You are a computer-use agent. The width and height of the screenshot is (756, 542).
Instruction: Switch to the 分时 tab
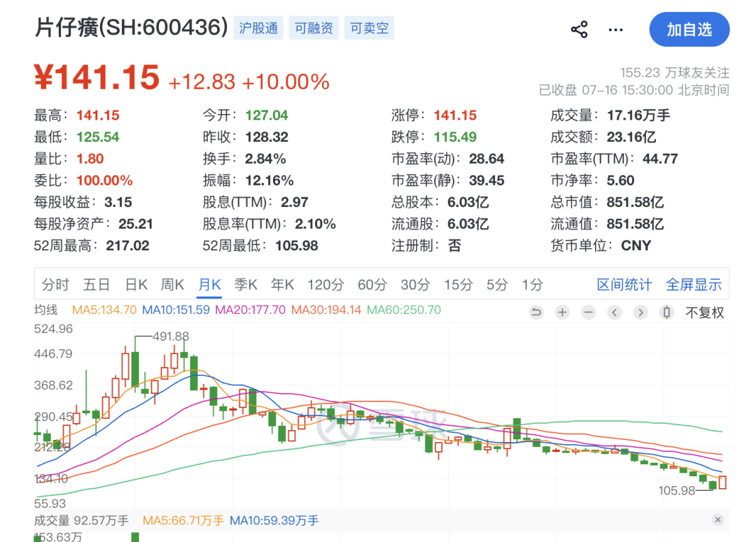(55, 285)
